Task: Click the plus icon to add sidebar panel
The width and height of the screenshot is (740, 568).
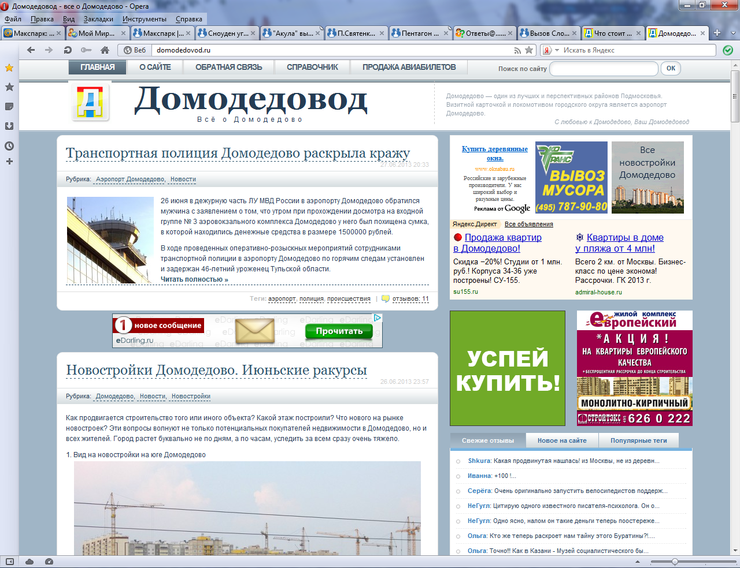Action: point(9,161)
